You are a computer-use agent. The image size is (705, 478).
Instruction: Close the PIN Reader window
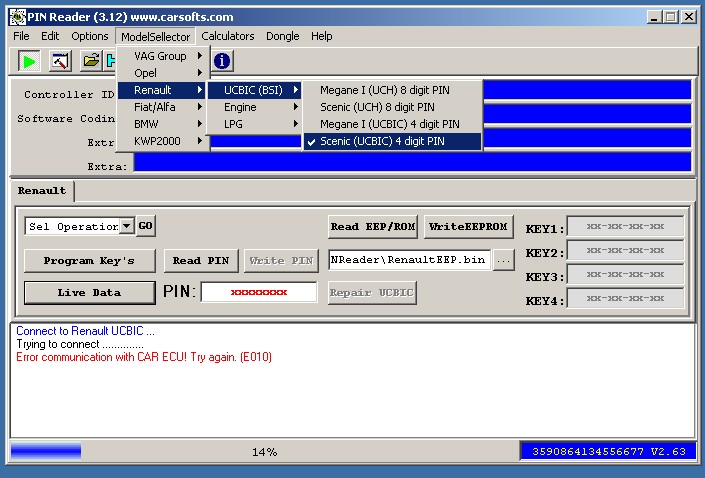(x=688, y=17)
